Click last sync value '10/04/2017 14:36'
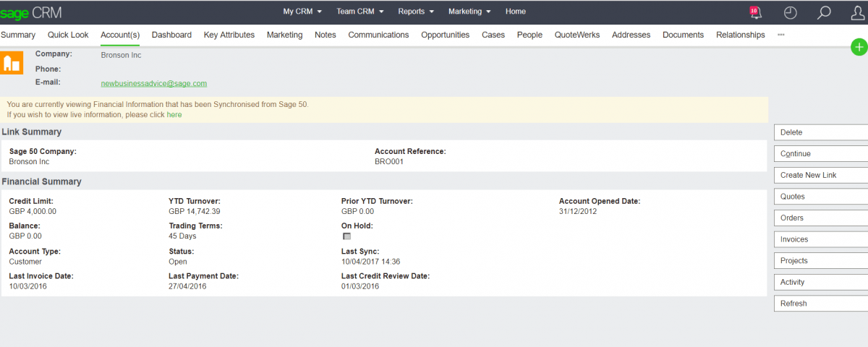Screen dimensions: 868x347 coord(371,262)
